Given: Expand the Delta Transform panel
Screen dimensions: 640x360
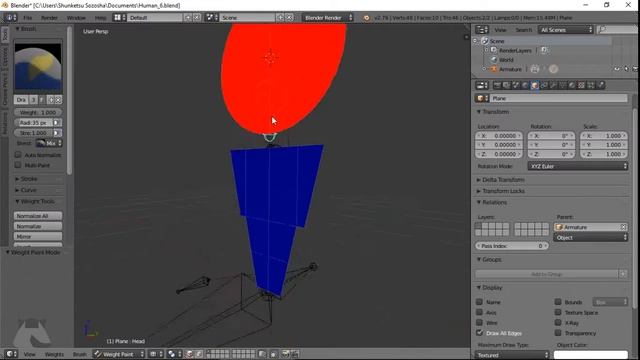Looking at the screenshot, I should (x=503, y=180).
